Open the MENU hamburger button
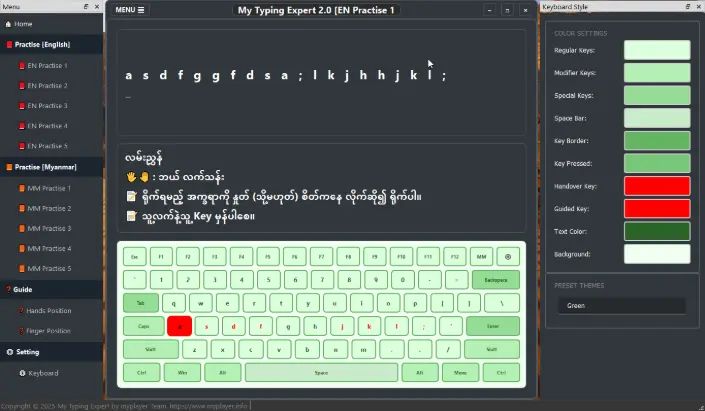705x411 pixels. 129,10
